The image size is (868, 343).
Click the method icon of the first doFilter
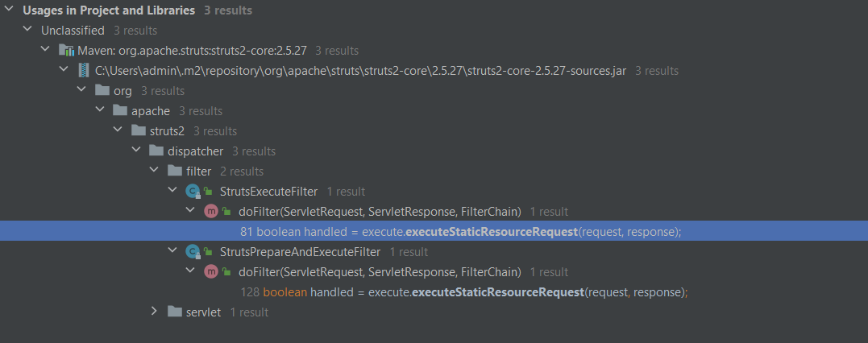(210, 211)
